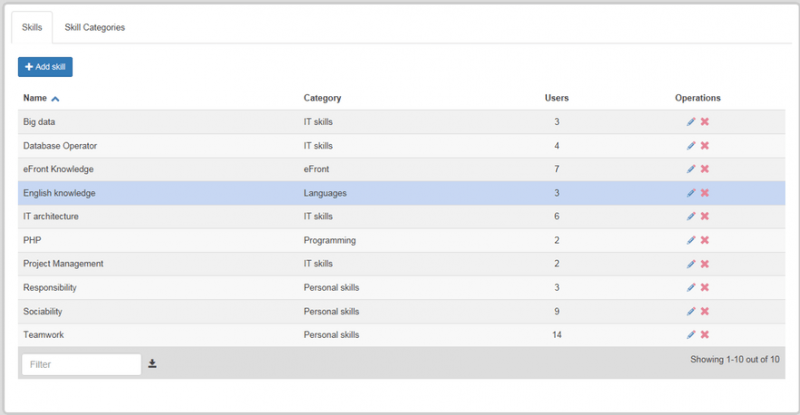This screenshot has height=415, width=800.
Task: Click the Operations column header
Action: coord(697,98)
